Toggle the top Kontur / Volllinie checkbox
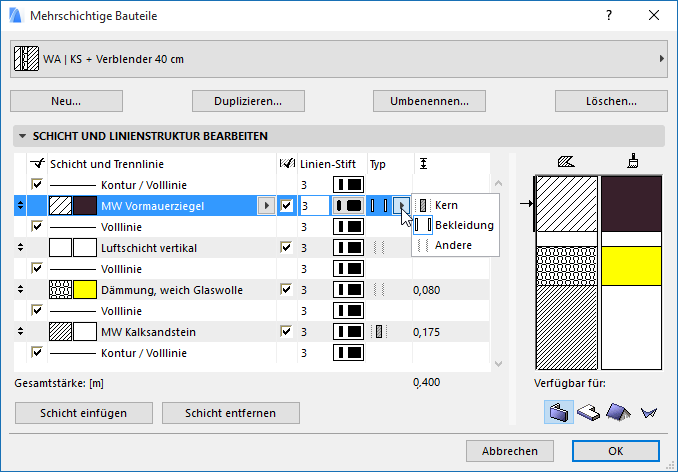Viewport: 678px width, 472px height. pos(38,185)
